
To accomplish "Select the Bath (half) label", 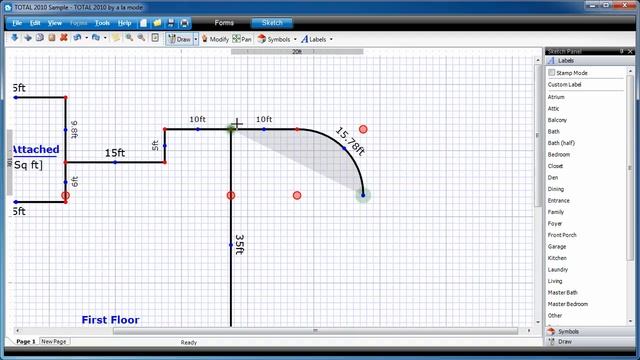I will click(561, 143).
